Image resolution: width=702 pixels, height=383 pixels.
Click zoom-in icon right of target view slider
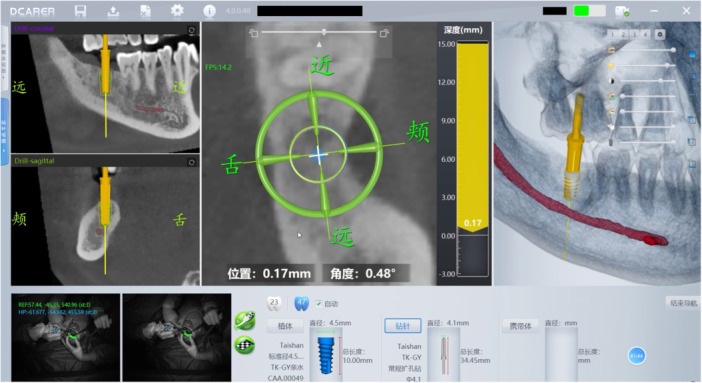[x=384, y=33]
